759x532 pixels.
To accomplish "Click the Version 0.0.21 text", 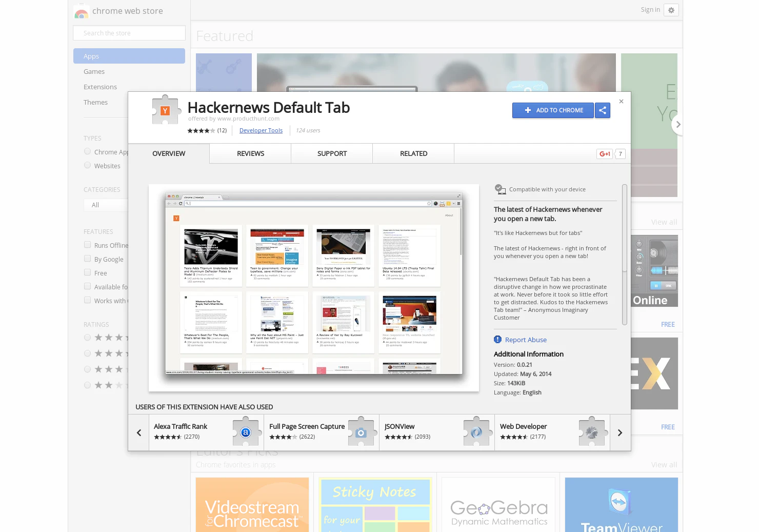I will click(513, 365).
